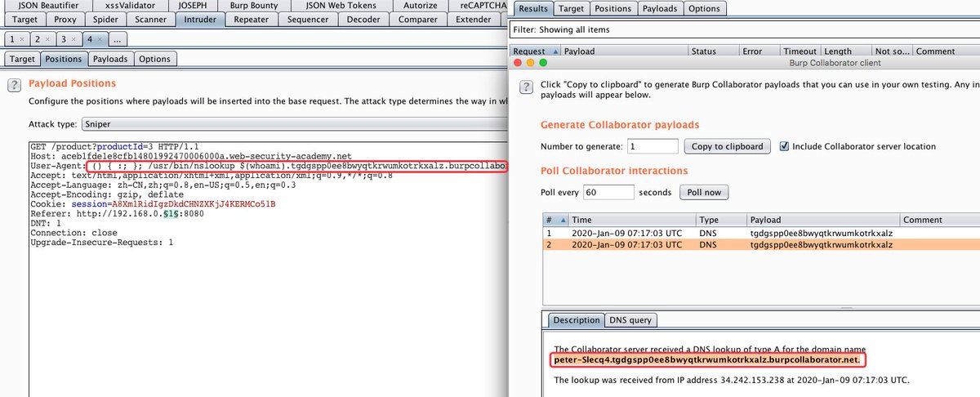This screenshot has height=397, width=980.
Task: Click the Cookie session value line
Action: pyautogui.click(x=153, y=204)
